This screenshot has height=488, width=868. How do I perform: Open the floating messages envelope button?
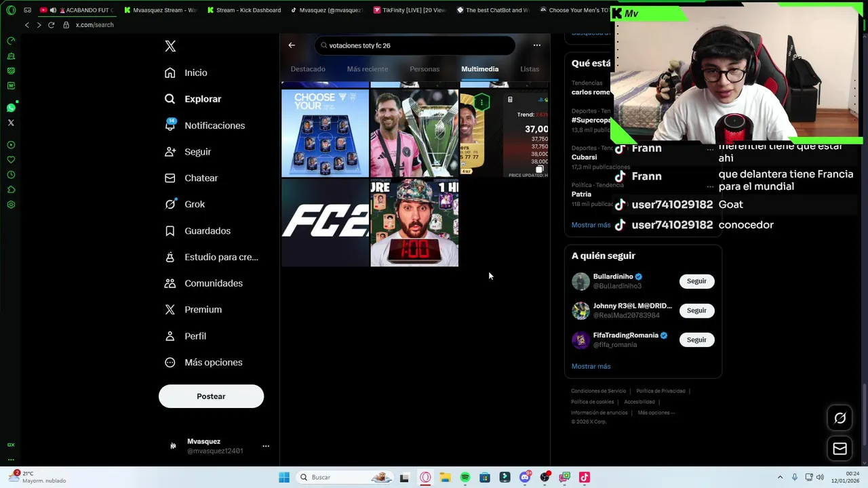[x=840, y=449]
